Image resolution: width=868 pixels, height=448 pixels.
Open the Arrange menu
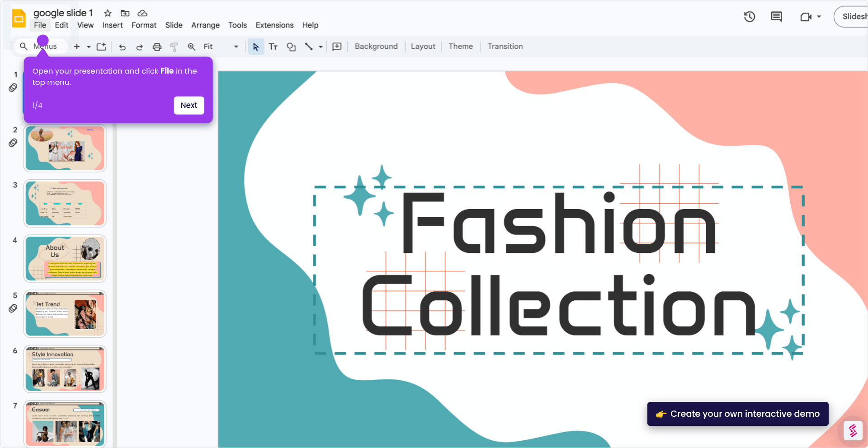pos(205,25)
